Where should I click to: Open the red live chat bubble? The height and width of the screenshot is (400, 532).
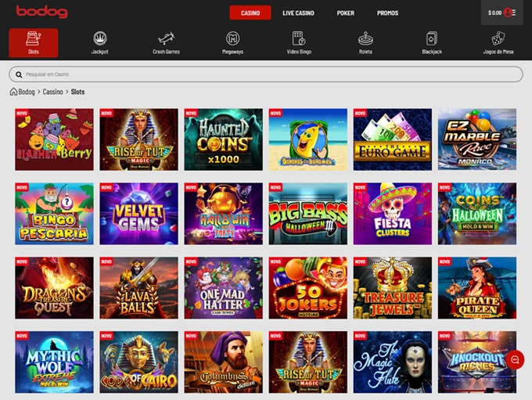(514, 359)
